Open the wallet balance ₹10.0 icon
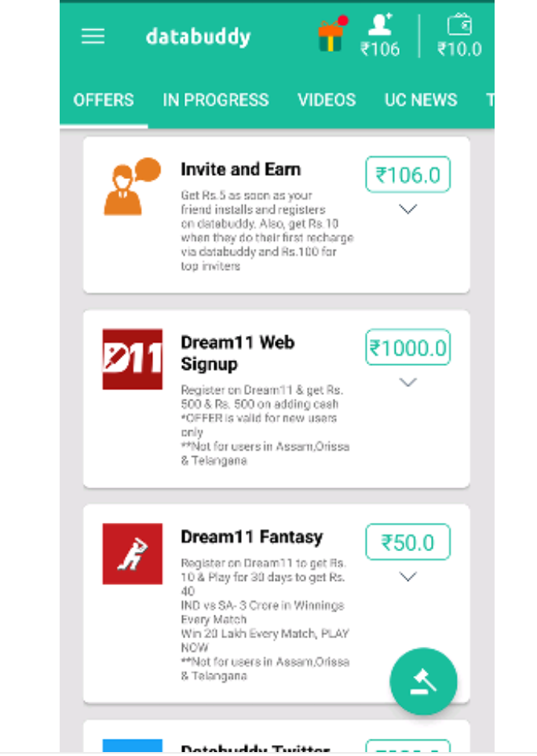Image resolution: width=537 pixels, height=756 pixels. click(x=459, y=36)
